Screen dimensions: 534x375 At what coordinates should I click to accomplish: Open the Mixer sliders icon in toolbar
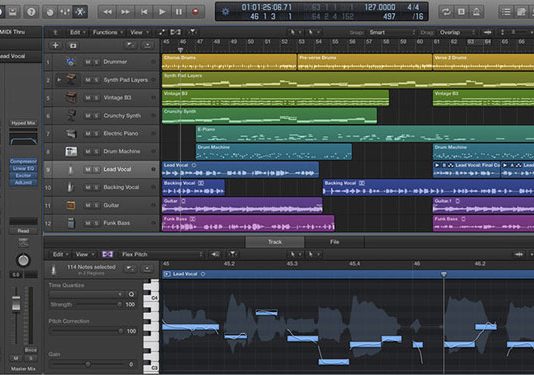click(65, 12)
